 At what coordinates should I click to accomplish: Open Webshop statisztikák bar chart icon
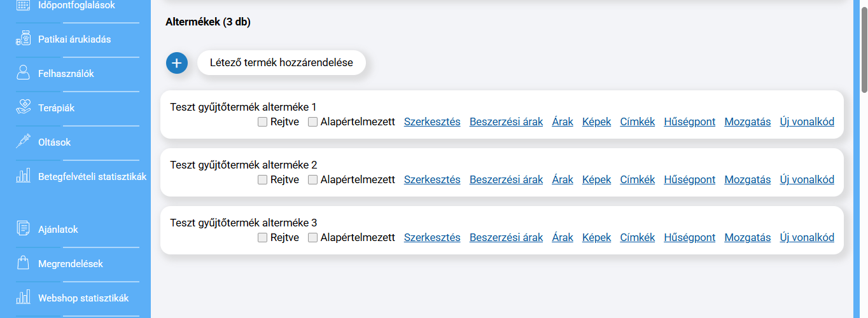[x=24, y=298]
